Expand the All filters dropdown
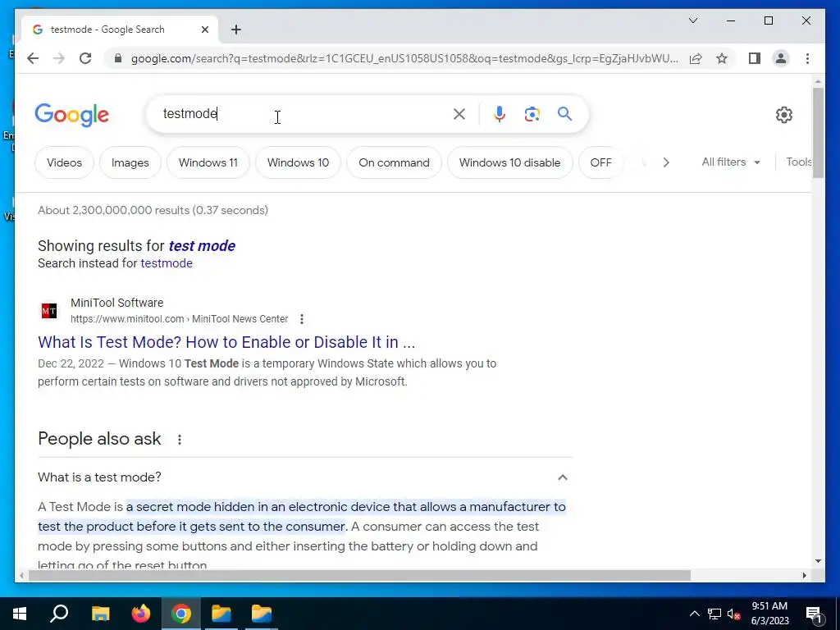The width and height of the screenshot is (840, 630). pos(731,162)
